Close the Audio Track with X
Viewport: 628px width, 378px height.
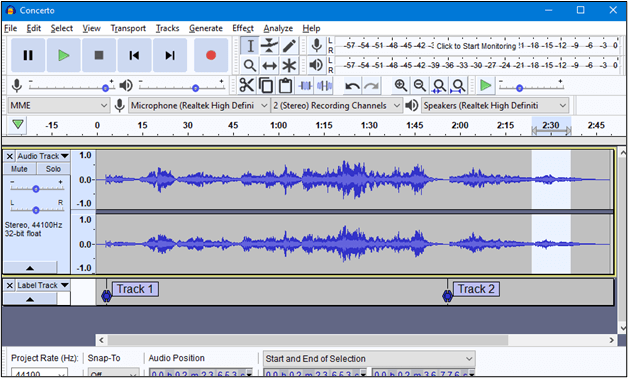pos(10,156)
